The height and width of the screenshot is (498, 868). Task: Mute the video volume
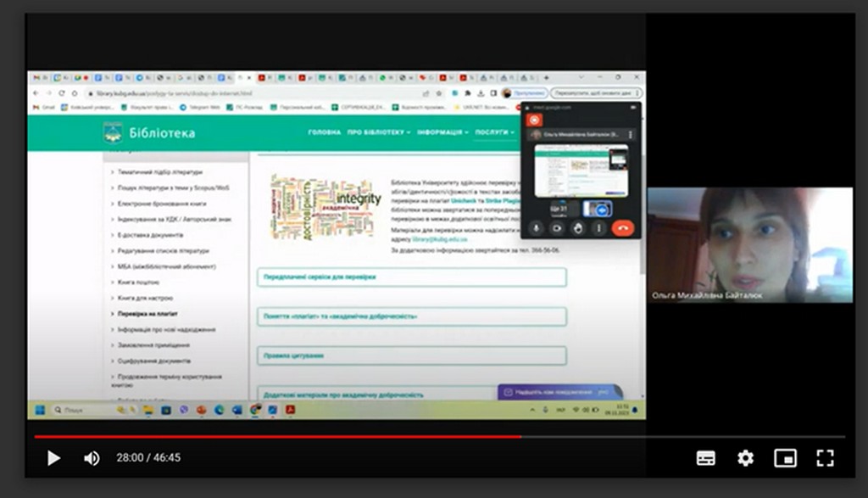pos(92,458)
